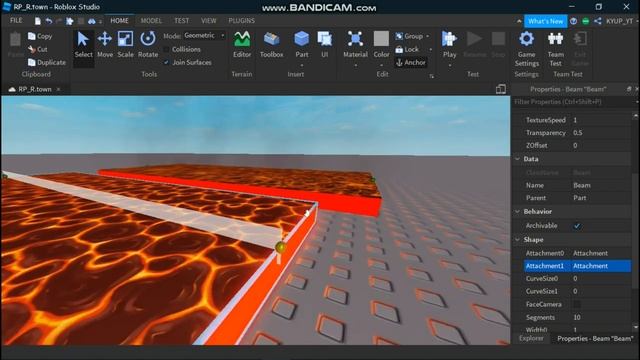Select the Select tool arrow icon
The image size is (640, 360).
click(x=83, y=40)
